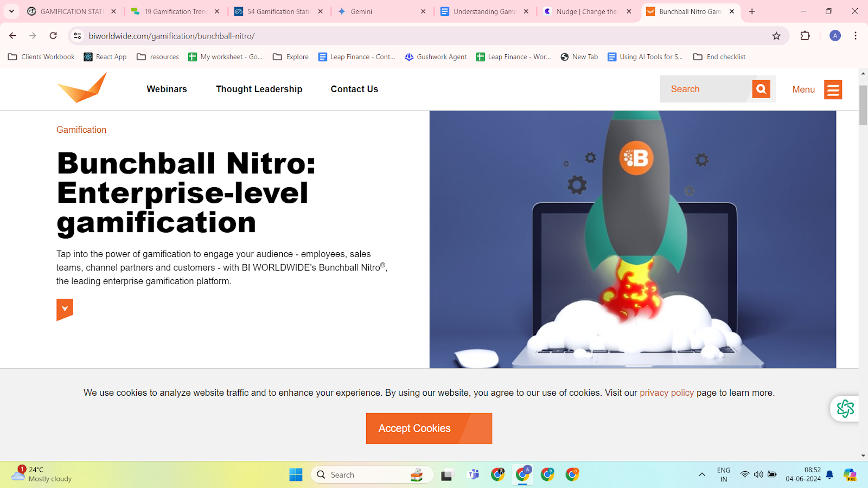Click scrollbar down arrow
The height and width of the screenshot is (488, 868).
click(863, 455)
